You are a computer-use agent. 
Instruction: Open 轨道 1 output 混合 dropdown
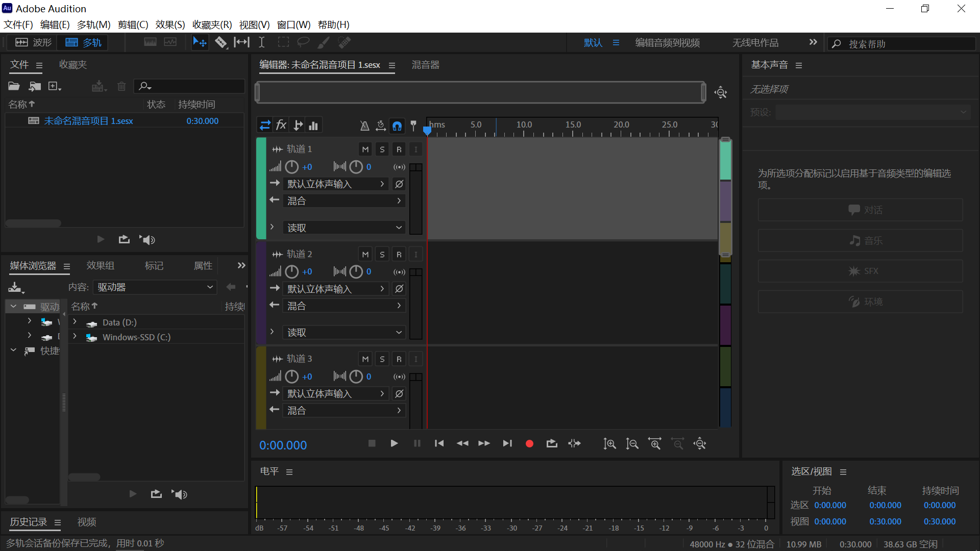click(344, 201)
